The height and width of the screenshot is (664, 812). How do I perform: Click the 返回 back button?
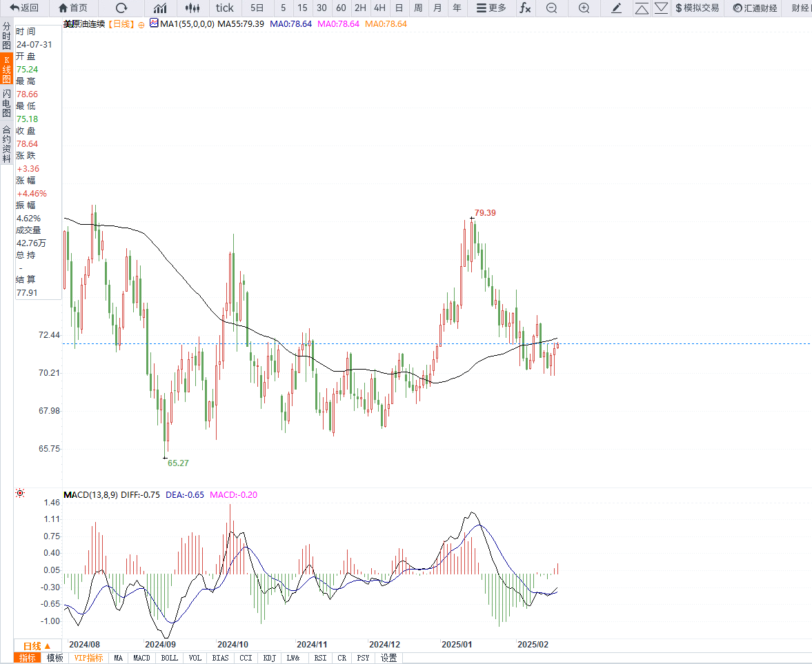point(24,8)
